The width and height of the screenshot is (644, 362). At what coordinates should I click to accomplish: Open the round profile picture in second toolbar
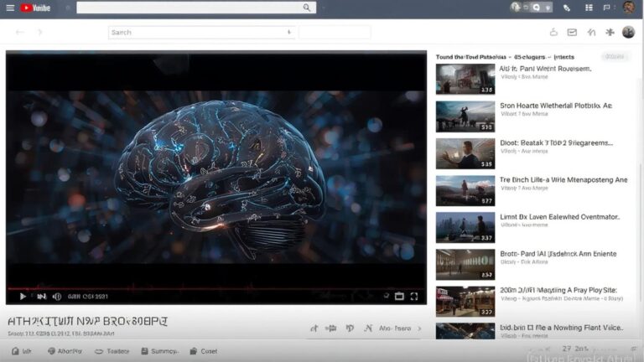(x=628, y=32)
